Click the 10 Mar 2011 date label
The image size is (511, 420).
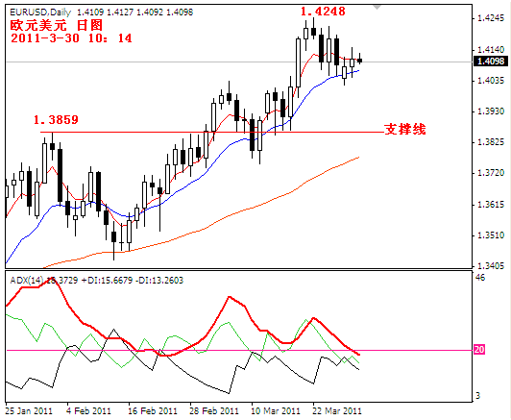[276, 411]
